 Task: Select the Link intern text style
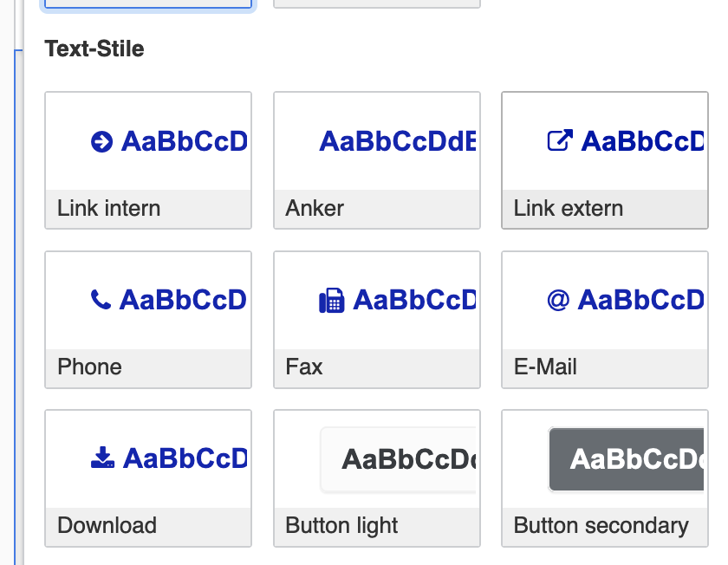tap(148, 160)
